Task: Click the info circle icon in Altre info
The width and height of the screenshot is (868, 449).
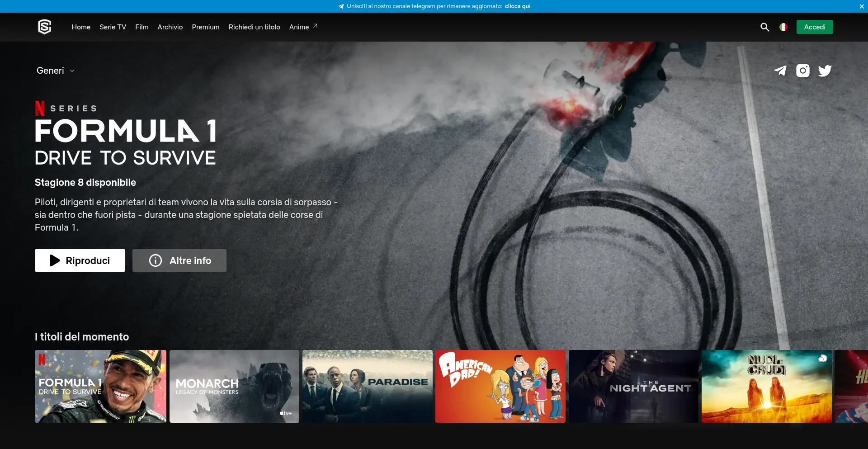Action: pyautogui.click(x=156, y=260)
